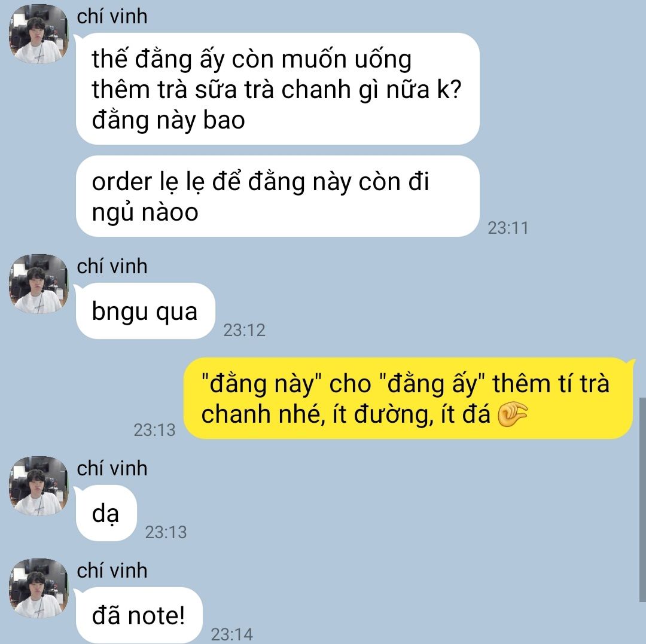Click the 23:11 timestamp
This screenshot has width=646, height=644.
pos(508,228)
